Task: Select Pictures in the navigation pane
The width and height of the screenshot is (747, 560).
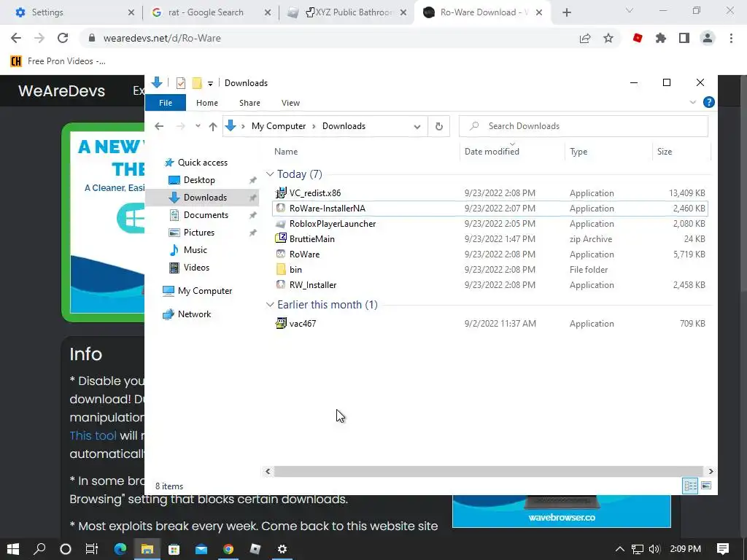Action: tap(199, 233)
